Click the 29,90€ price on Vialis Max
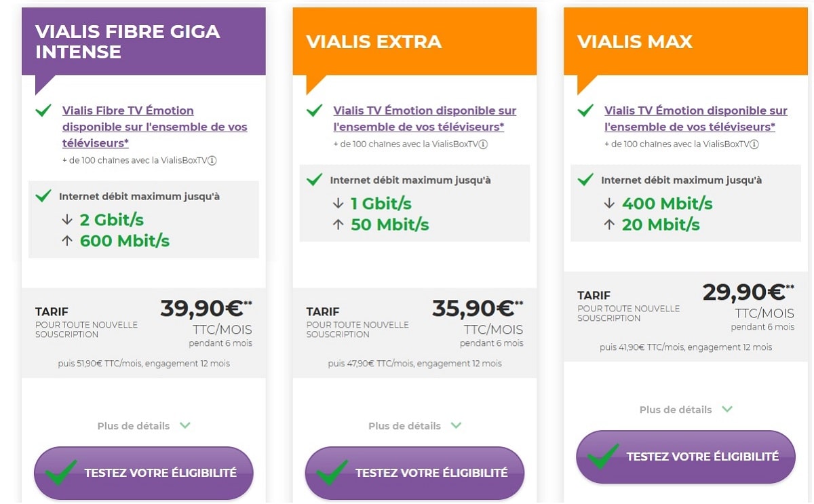 (743, 292)
